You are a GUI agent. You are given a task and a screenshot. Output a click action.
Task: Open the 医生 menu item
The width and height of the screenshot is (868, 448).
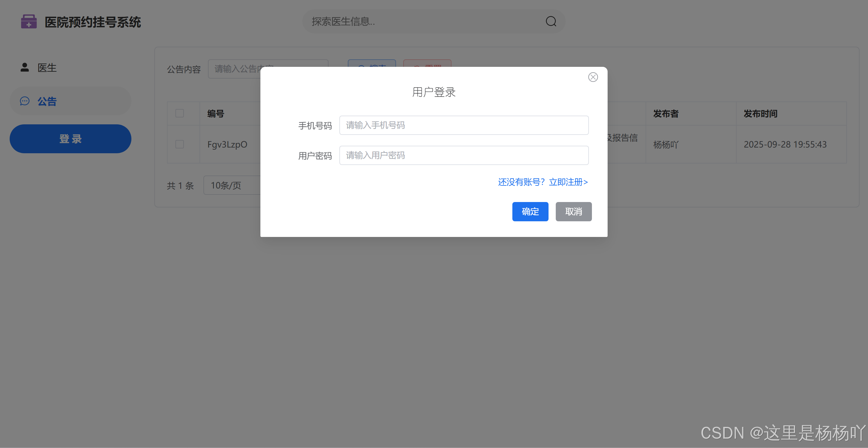tap(47, 68)
